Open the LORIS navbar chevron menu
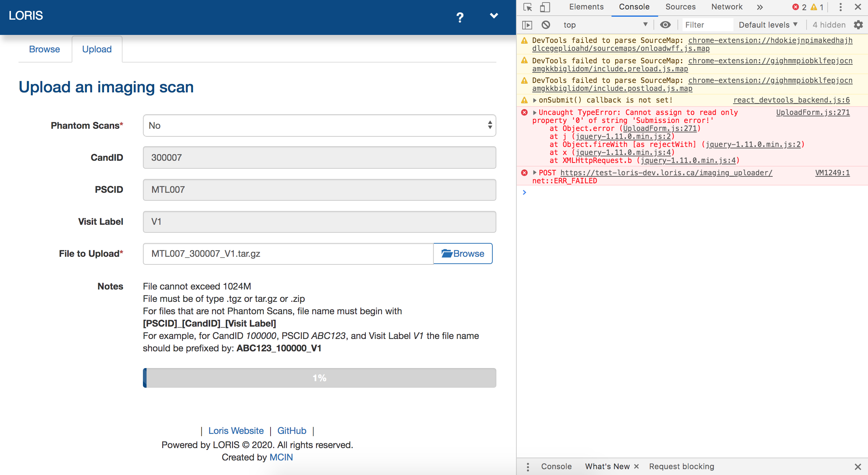Viewport: 868px width, 475px height. pyautogui.click(x=494, y=16)
